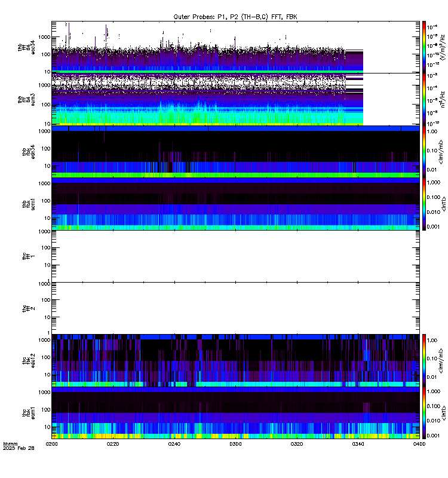Image resolution: width=448 pixels, height=478 pixels.
Task: Select the thc fbk scm1 panel label
Action: point(29,413)
